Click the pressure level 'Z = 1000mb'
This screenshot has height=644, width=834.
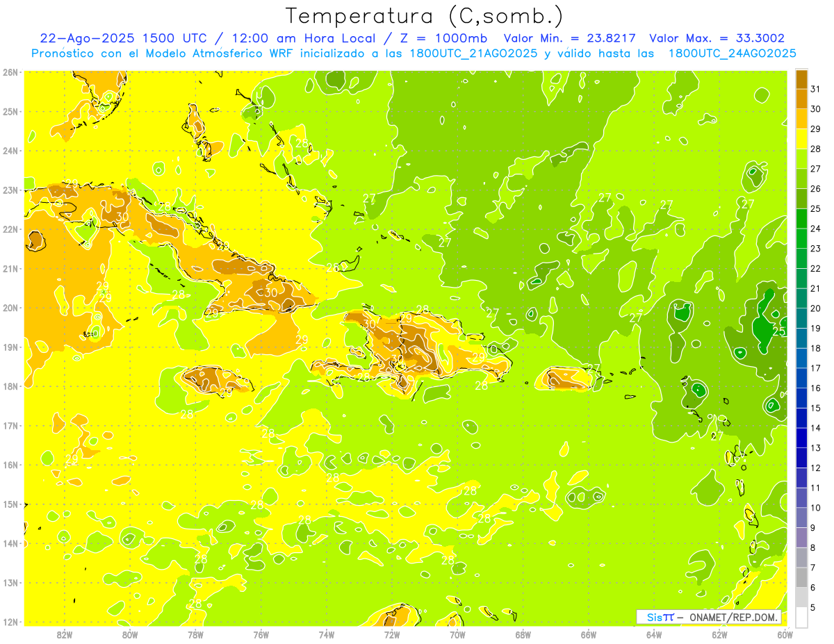pos(445,38)
